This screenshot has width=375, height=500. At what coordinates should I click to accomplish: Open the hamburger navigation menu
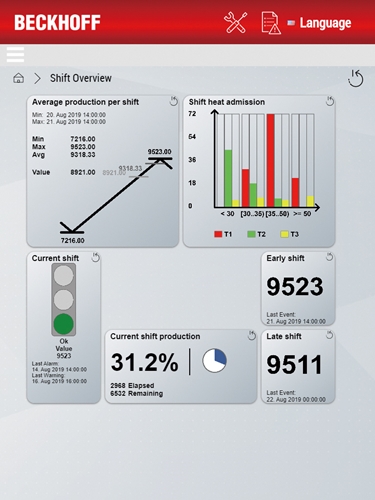pyautogui.click(x=15, y=54)
